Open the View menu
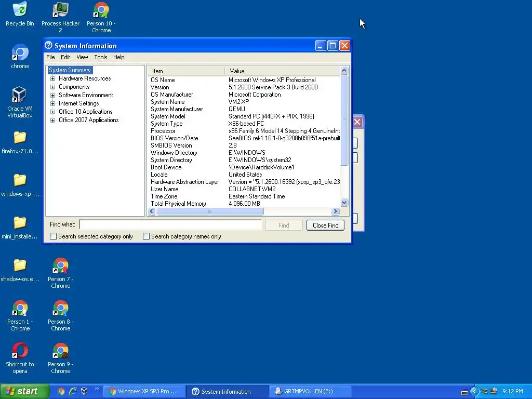 click(82, 57)
